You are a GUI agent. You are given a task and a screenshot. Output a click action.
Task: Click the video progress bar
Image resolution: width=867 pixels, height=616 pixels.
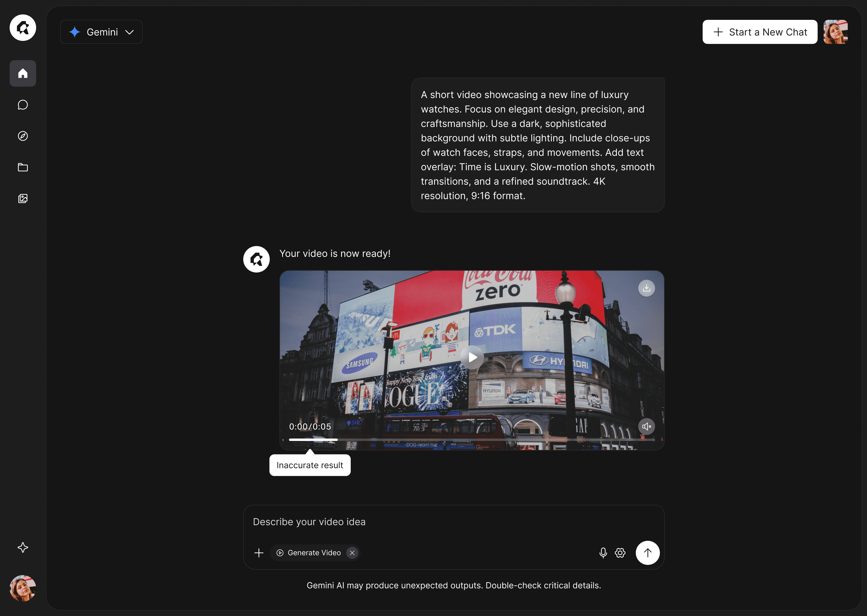(471, 440)
